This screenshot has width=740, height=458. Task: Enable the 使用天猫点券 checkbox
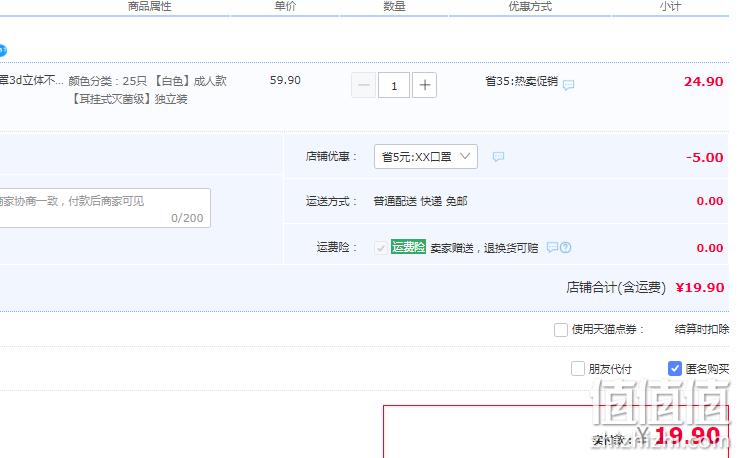(561, 330)
